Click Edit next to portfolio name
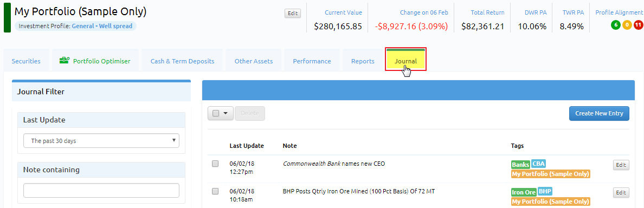The width and height of the screenshot is (644, 208). 292,13
